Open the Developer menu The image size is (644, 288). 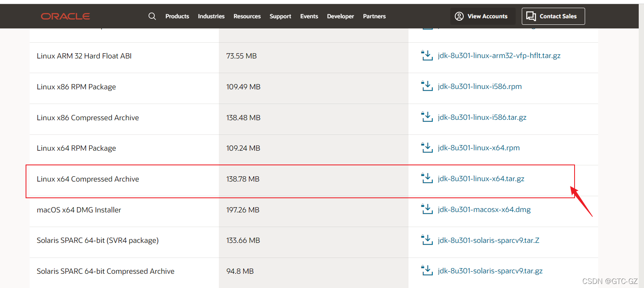click(x=340, y=16)
